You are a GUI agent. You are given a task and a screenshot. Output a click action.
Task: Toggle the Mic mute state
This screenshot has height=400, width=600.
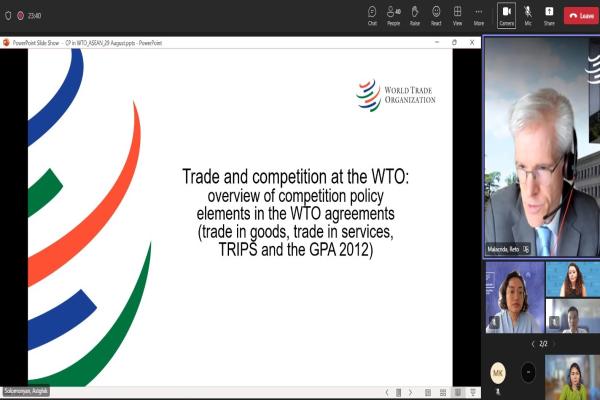(x=528, y=16)
